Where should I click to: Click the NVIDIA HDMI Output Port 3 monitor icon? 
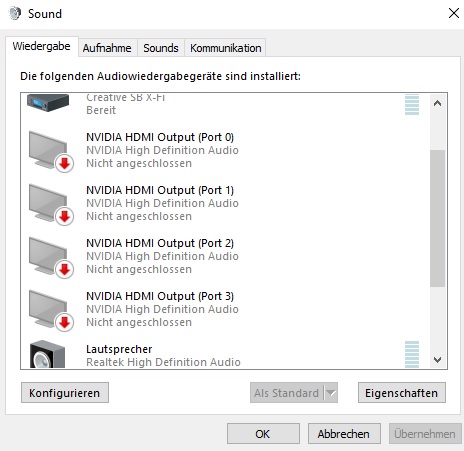click(x=51, y=311)
